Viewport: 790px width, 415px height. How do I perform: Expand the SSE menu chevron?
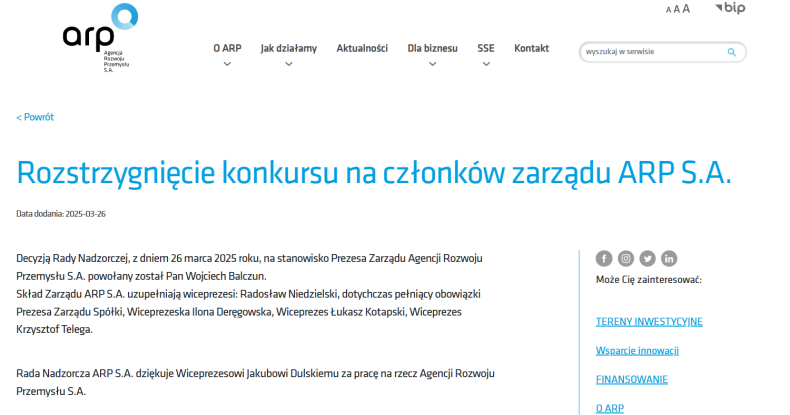(x=486, y=64)
